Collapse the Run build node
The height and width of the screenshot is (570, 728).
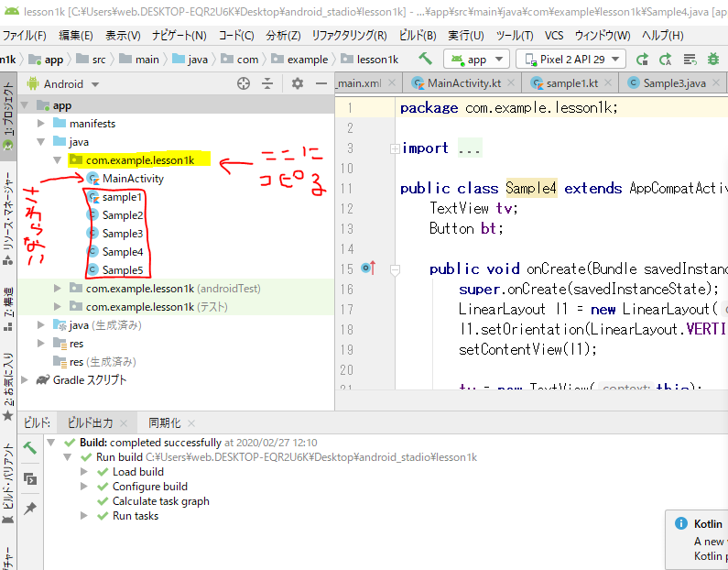coord(68,457)
